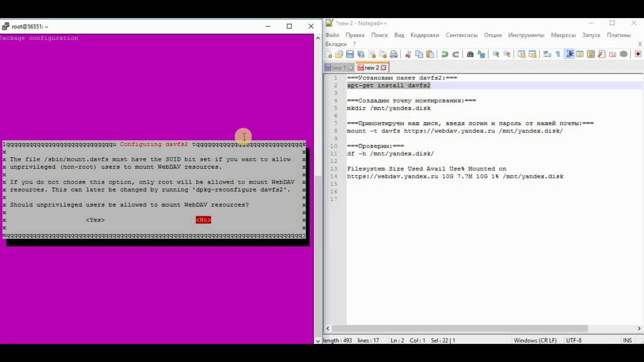Toggle synchronized horizontal scrolling icon
Viewport: 644px width, 362px height.
tap(532, 54)
